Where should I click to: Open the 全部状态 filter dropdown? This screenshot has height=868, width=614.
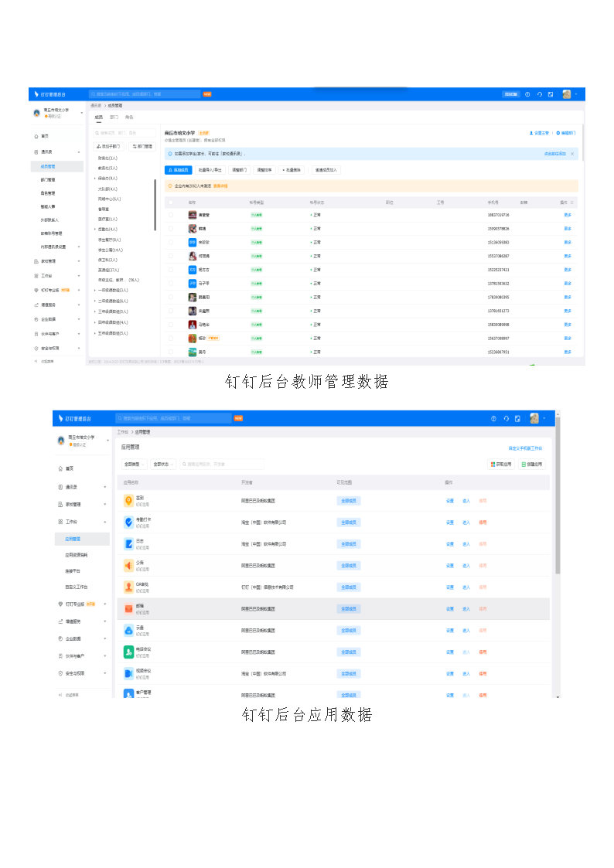162,465
